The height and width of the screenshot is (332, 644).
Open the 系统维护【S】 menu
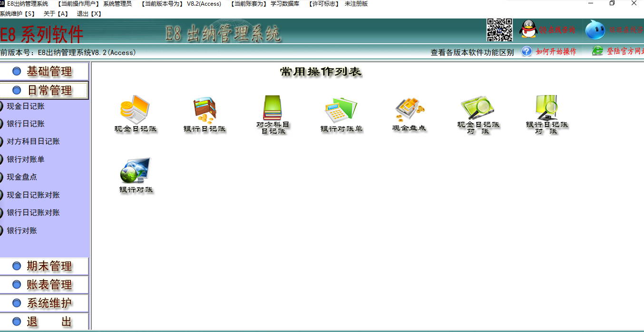[17, 14]
